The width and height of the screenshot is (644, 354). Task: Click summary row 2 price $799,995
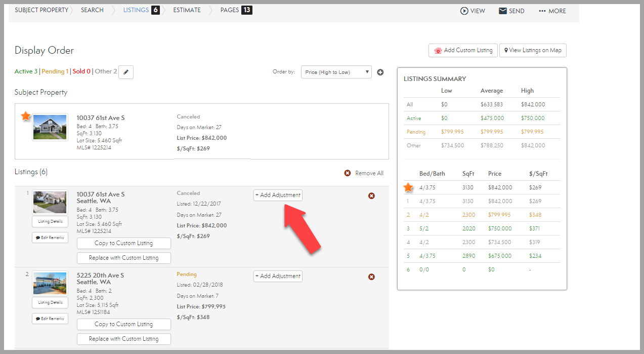tap(500, 215)
